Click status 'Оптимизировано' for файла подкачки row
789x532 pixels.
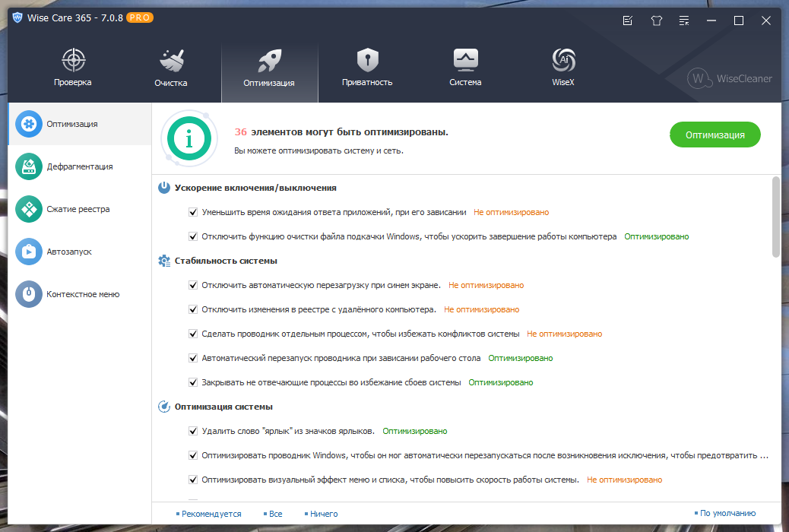(x=657, y=236)
